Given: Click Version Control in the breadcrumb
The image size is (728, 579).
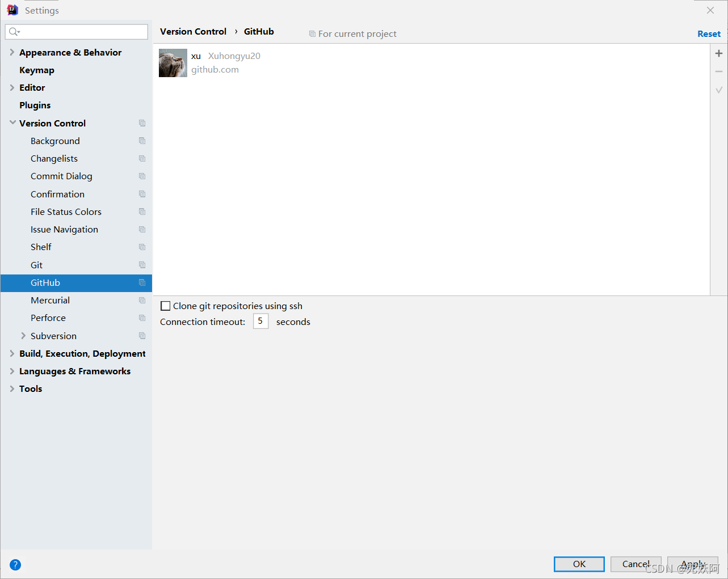Looking at the screenshot, I should pos(193,32).
